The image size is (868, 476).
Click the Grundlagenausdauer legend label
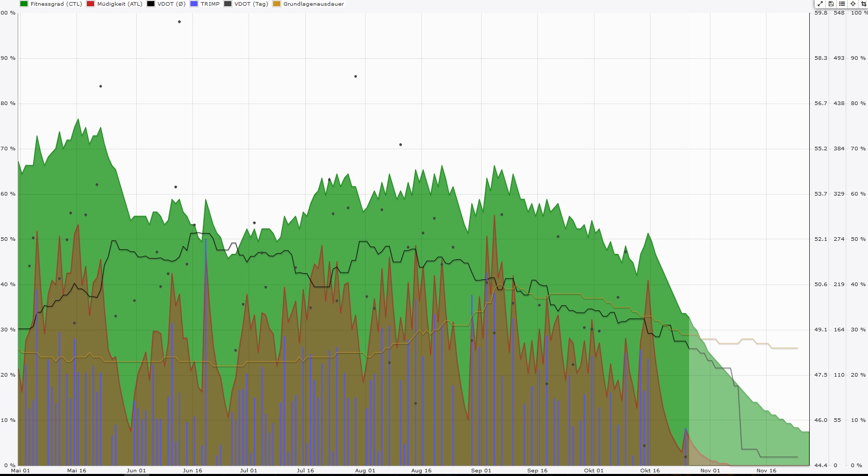pyautogui.click(x=314, y=4)
